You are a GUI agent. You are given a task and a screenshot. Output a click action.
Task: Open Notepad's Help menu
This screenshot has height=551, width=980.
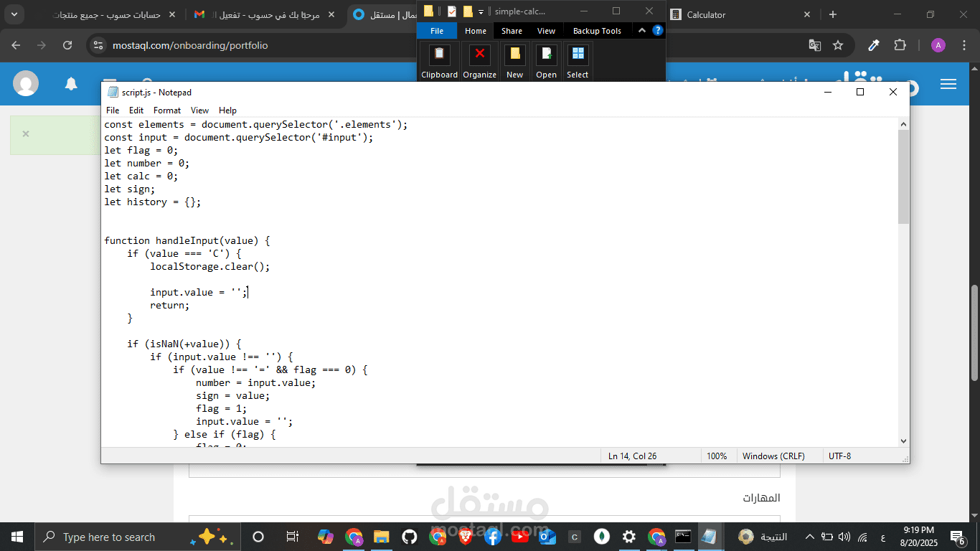tap(227, 110)
